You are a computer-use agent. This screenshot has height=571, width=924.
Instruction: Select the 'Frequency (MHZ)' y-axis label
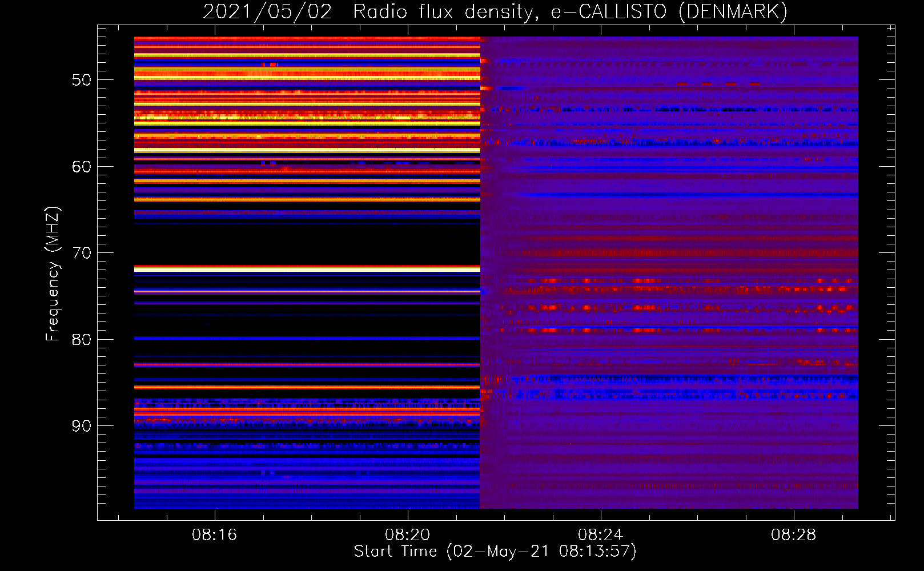point(53,274)
